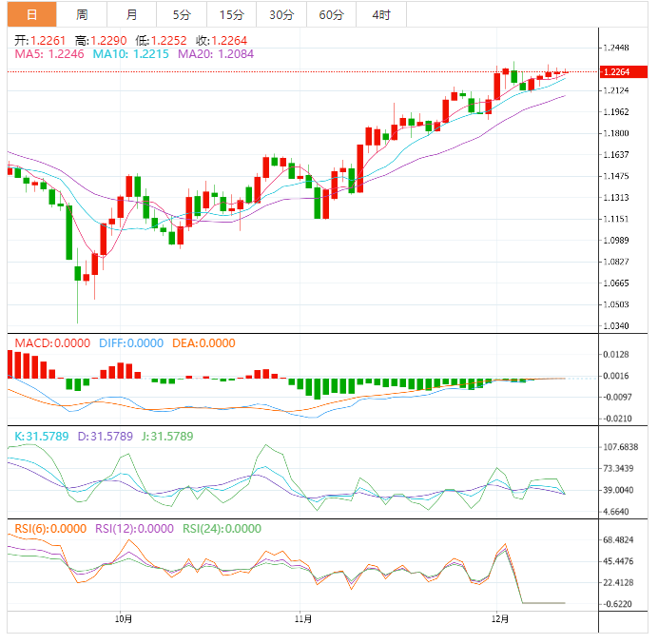Viewport: 658px width, 644px height.
Task: Open the 60分 timeframe tab
Action: tap(332, 14)
